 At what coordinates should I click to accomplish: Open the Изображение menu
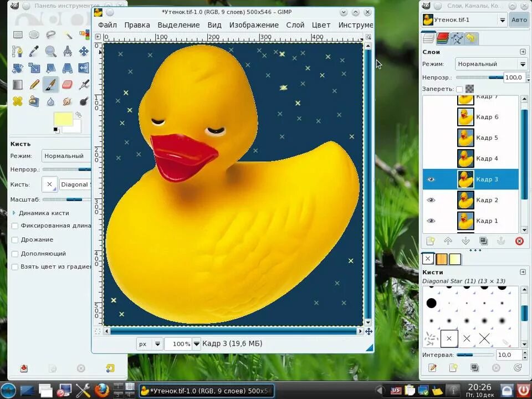coord(254,25)
